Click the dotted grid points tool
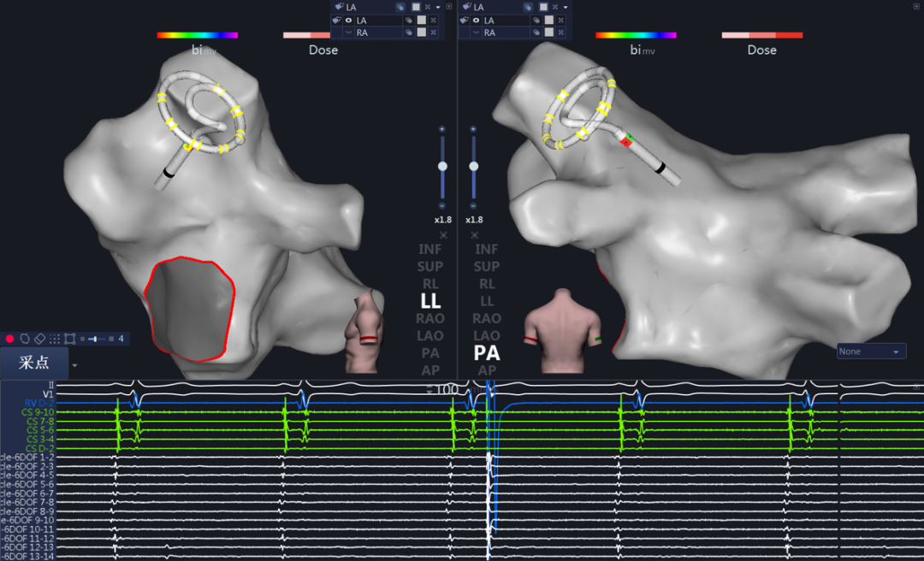The image size is (924, 561). [55, 339]
